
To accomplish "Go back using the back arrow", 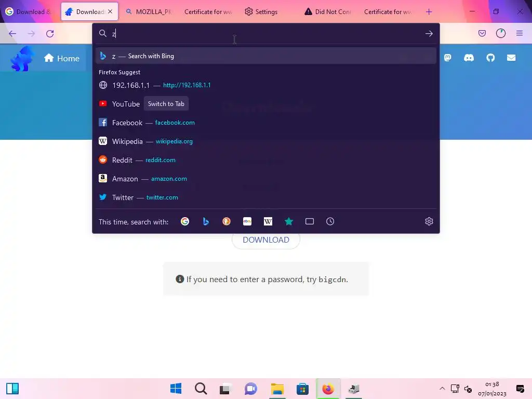I will click(12, 34).
